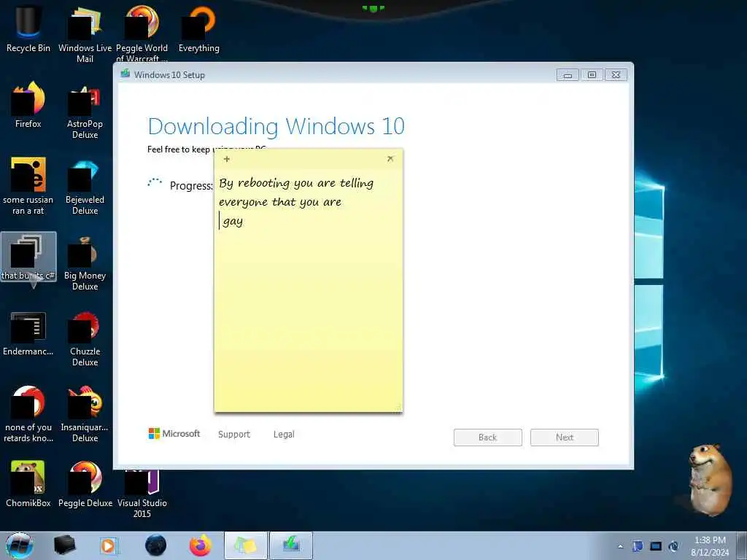Click the Microsoft logo in the Setup window
This screenshot has width=747, height=560.
point(174,433)
